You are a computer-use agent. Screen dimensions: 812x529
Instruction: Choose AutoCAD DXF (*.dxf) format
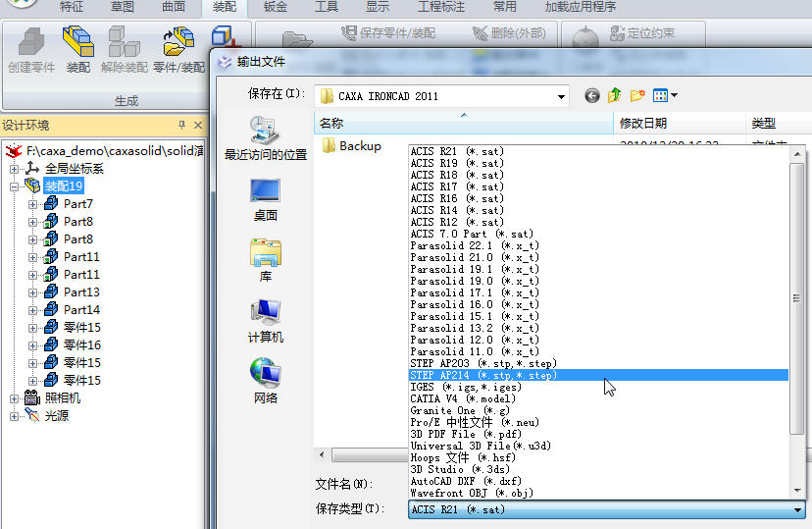[x=598, y=481]
